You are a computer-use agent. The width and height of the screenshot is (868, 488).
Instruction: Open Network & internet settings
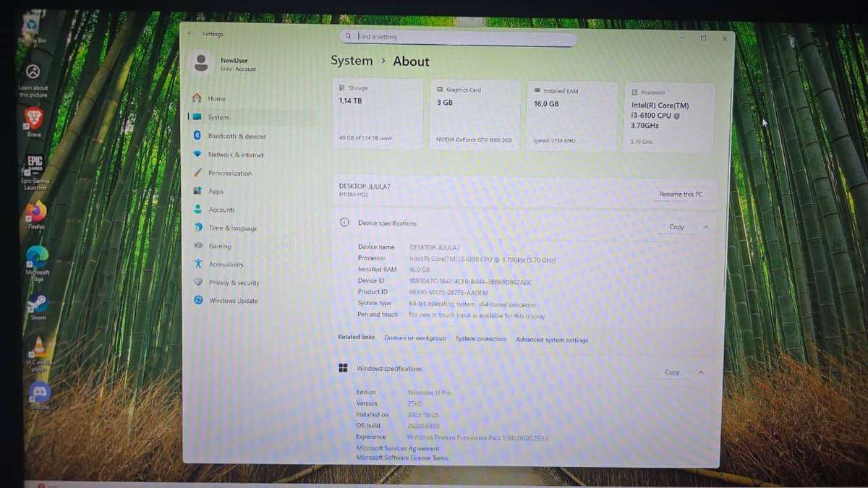[x=236, y=154]
